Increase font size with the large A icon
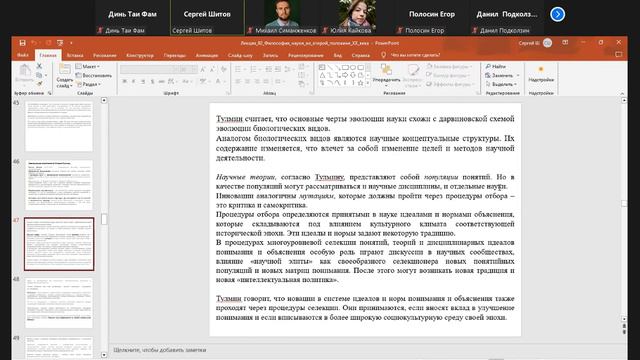Screen dimensions: 640x360 pos(203,69)
